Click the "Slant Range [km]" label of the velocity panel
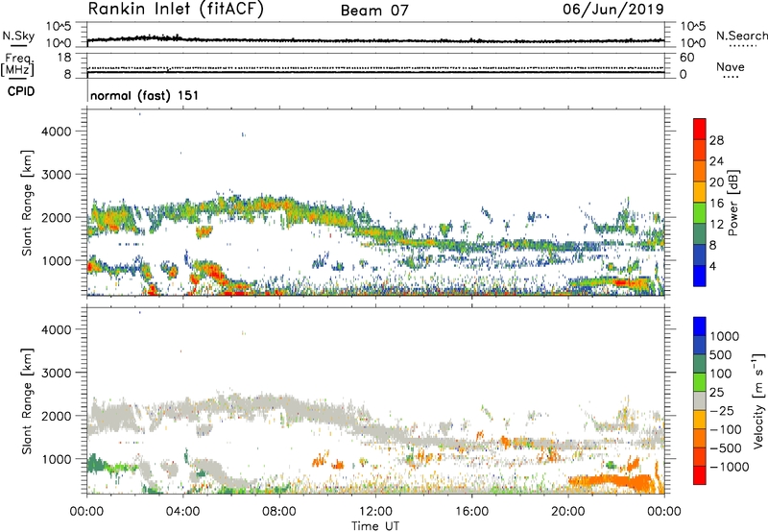Image resolution: width=768 pixels, height=532 pixels. tap(27, 401)
